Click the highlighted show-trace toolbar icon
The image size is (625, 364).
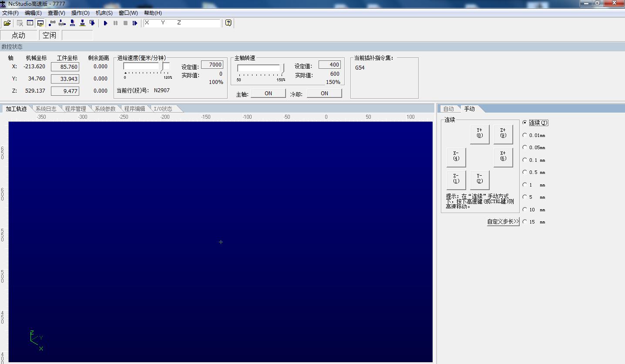[x=40, y=23]
